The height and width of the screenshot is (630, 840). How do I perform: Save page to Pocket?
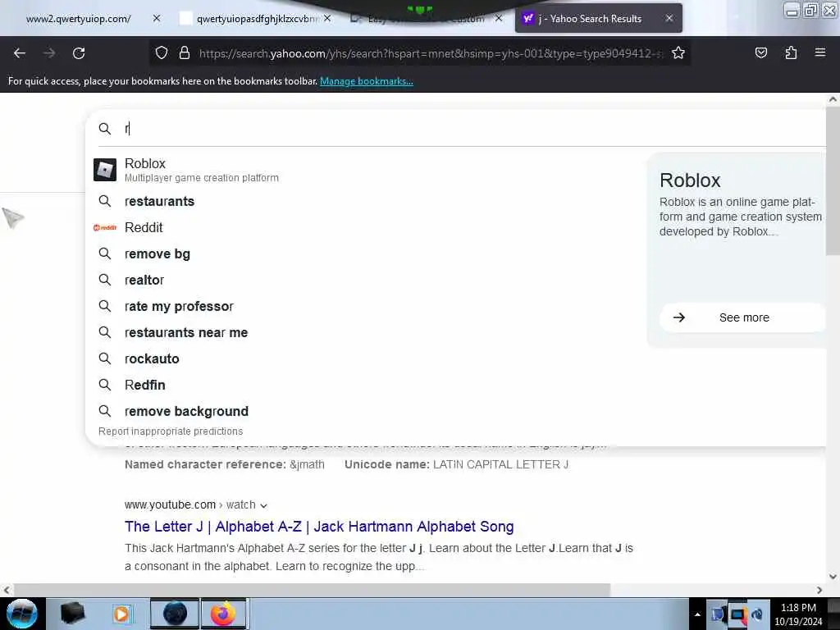[x=760, y=52]
